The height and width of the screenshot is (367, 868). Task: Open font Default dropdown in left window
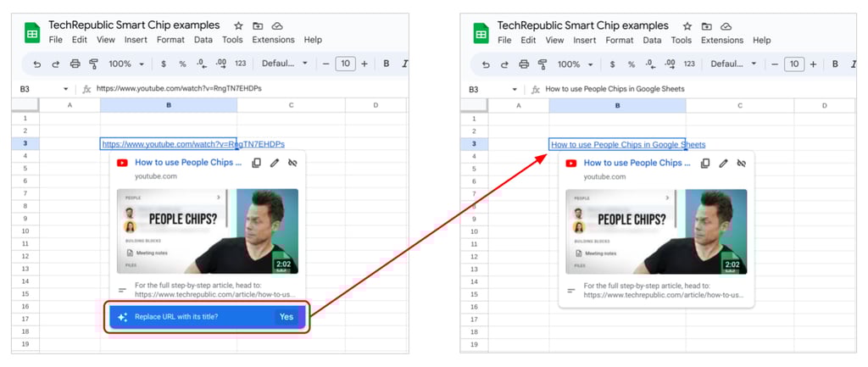pos(285,64)
